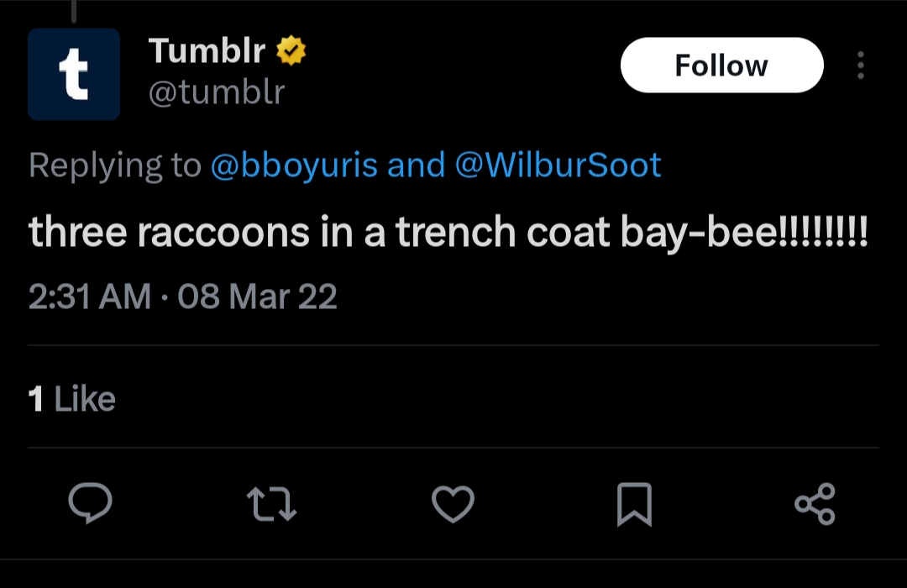Open the three-dot more options menu
The width and height of the screenshot is (907, 588).
coord(860,66)
